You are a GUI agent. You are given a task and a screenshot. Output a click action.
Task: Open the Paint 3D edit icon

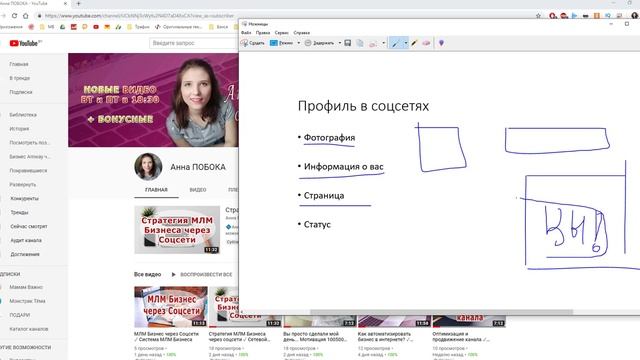(441, 43)
